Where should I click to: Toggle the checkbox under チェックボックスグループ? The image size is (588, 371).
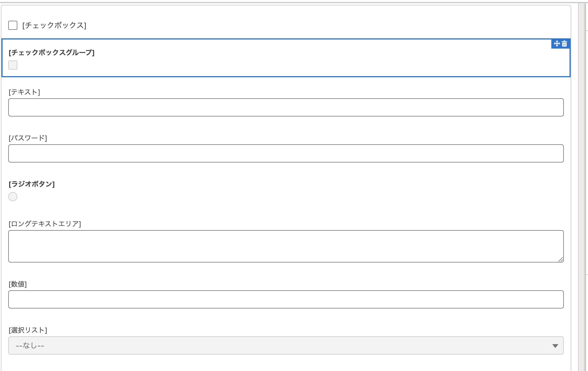point(13,65)
